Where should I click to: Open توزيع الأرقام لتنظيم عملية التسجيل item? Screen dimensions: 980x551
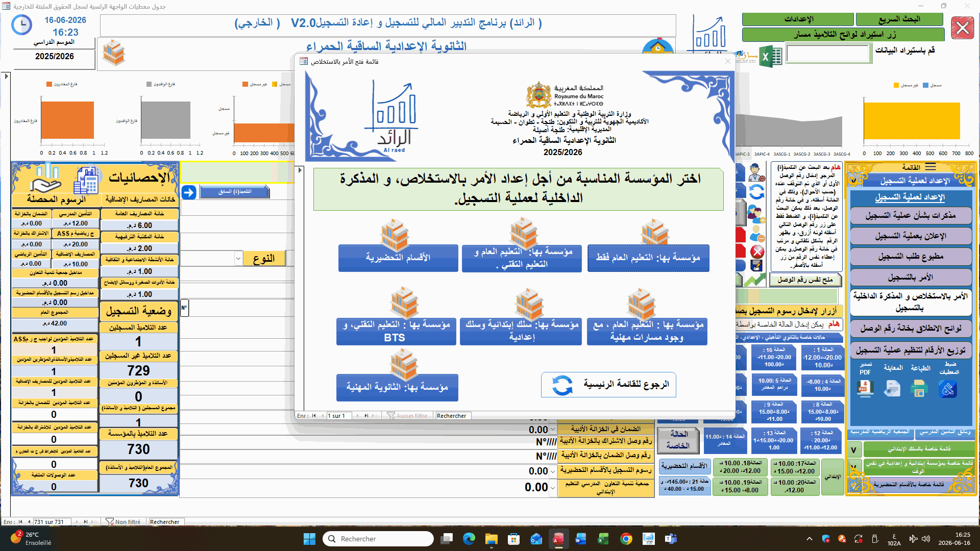911,350
